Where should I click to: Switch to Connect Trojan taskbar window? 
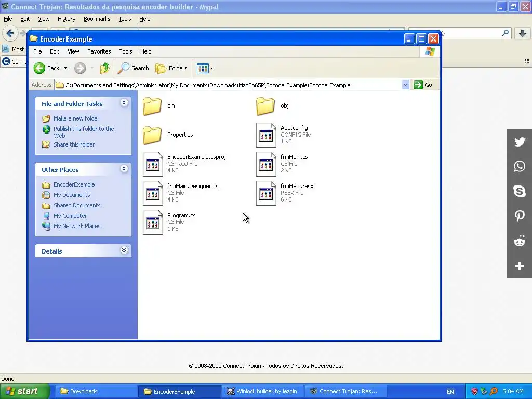pyautogui.click(x=345, y=391)
